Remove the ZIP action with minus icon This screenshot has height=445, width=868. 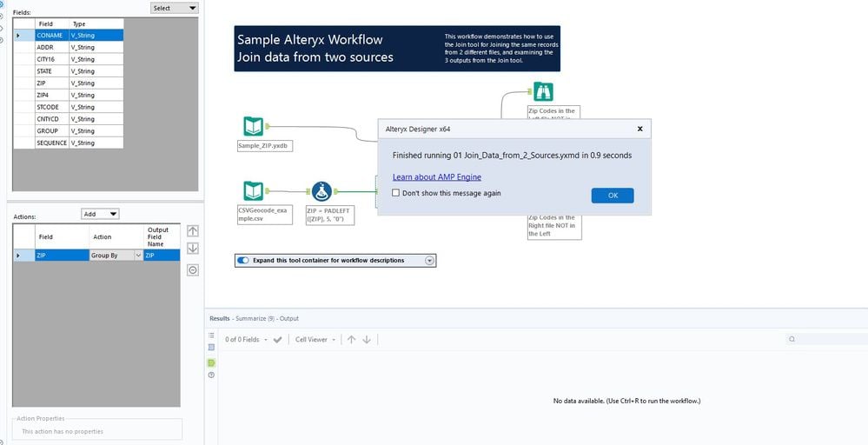click(193, 270)
